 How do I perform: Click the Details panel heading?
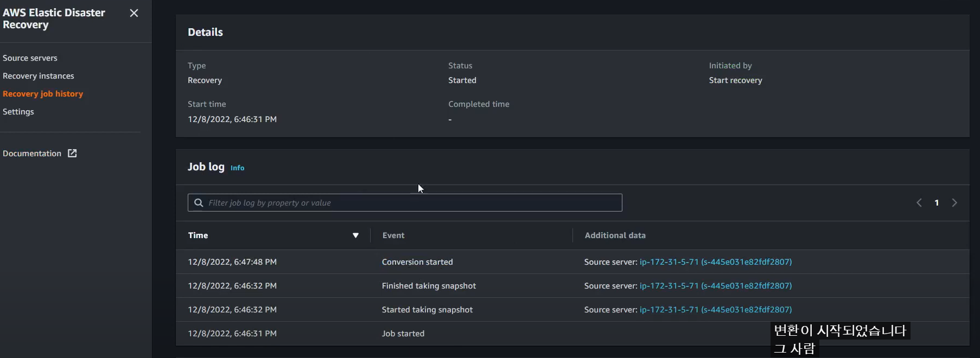[205, 32]
